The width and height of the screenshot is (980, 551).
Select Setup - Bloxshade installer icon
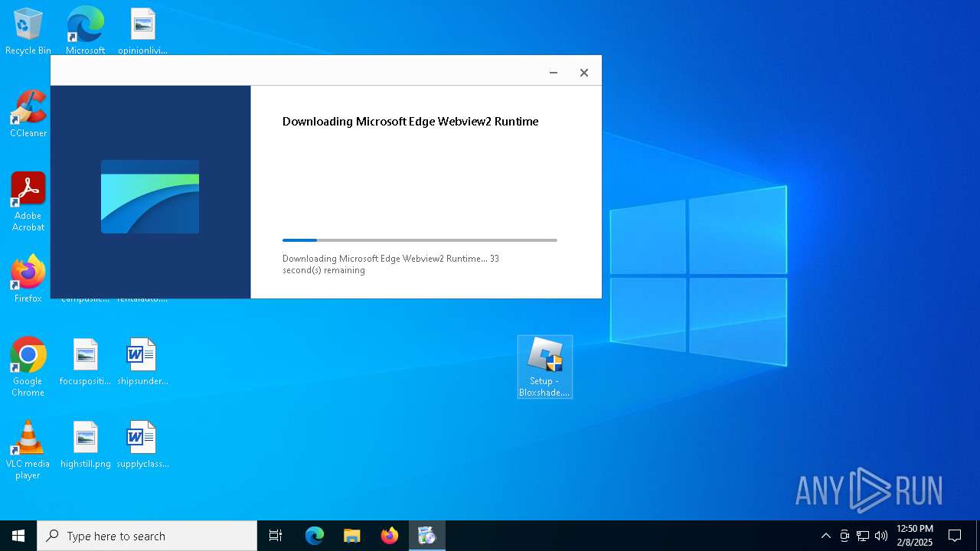(544, 367)
